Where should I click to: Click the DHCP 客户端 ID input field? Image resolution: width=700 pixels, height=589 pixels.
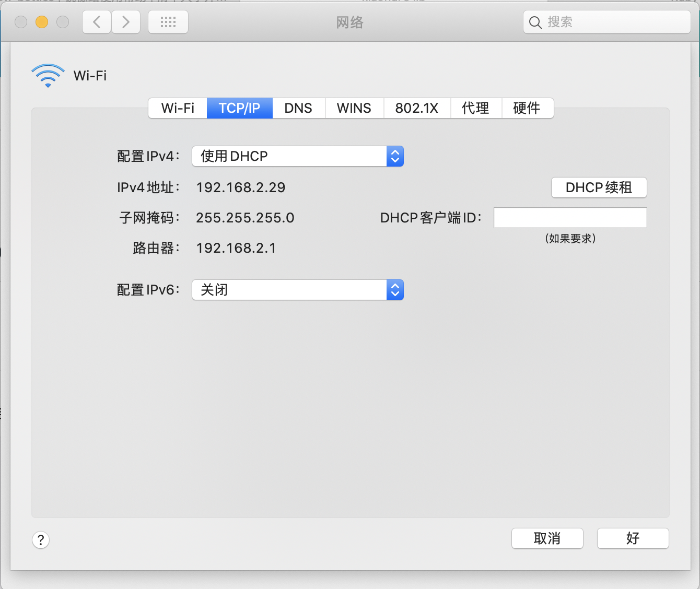(570, 218)
